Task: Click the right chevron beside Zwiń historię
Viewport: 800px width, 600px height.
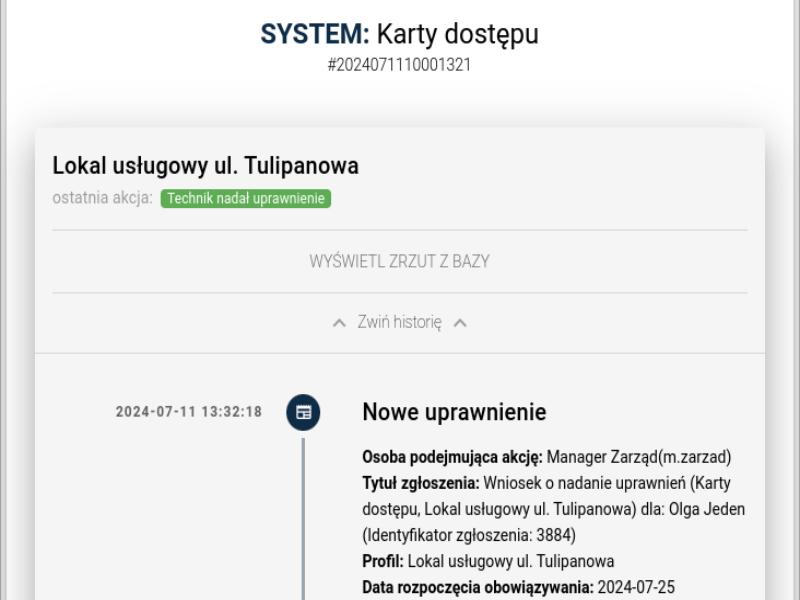Action: click(460, 323)
